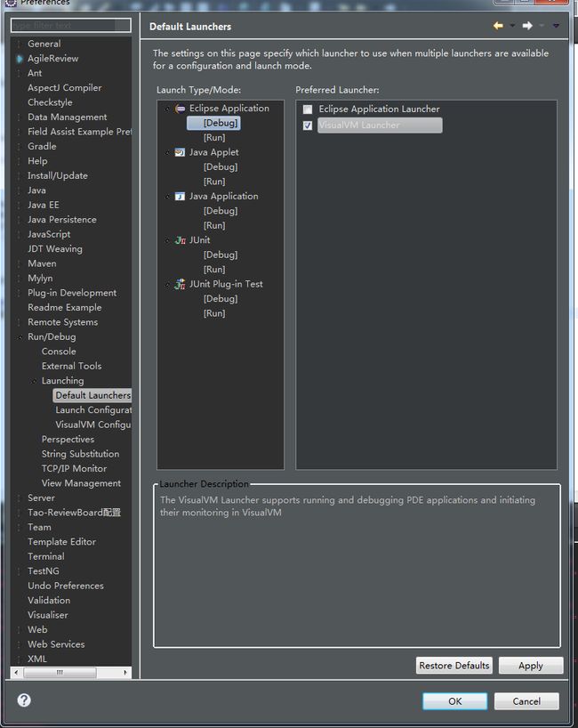Expand the General preferences category
The image size is (578, 728).
[x=20, y=44]
